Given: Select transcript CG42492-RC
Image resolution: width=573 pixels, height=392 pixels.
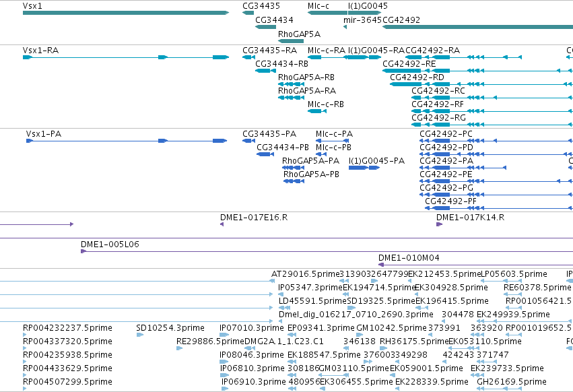Looking at the screenshot, I should 492,98.
